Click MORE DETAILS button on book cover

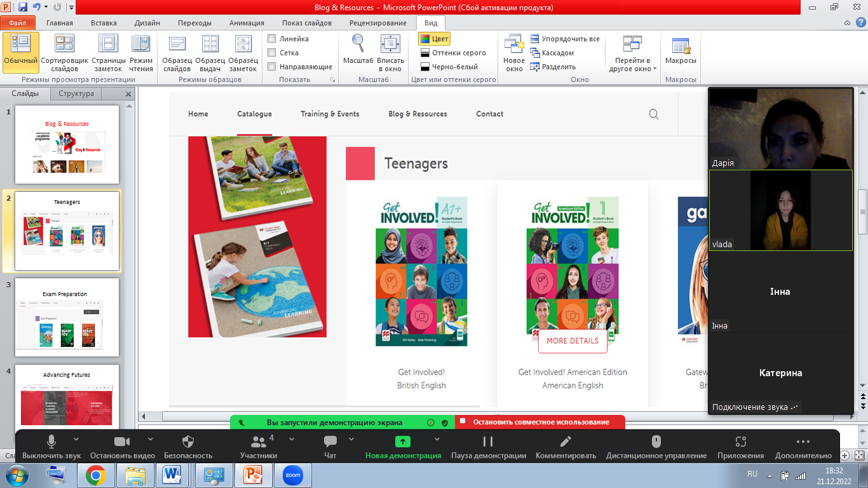(x=573, y=341)
